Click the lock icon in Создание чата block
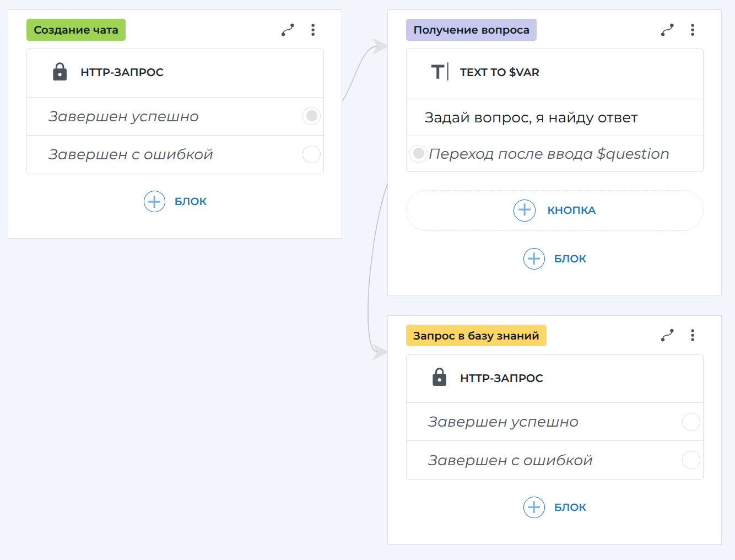Screen dimensions: 735x560 tap(60, 72)
